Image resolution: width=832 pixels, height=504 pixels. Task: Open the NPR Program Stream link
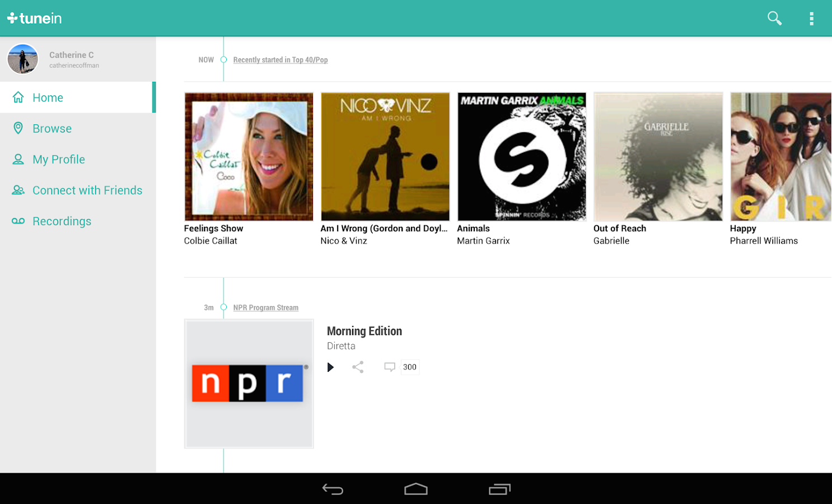coord(266,307)
